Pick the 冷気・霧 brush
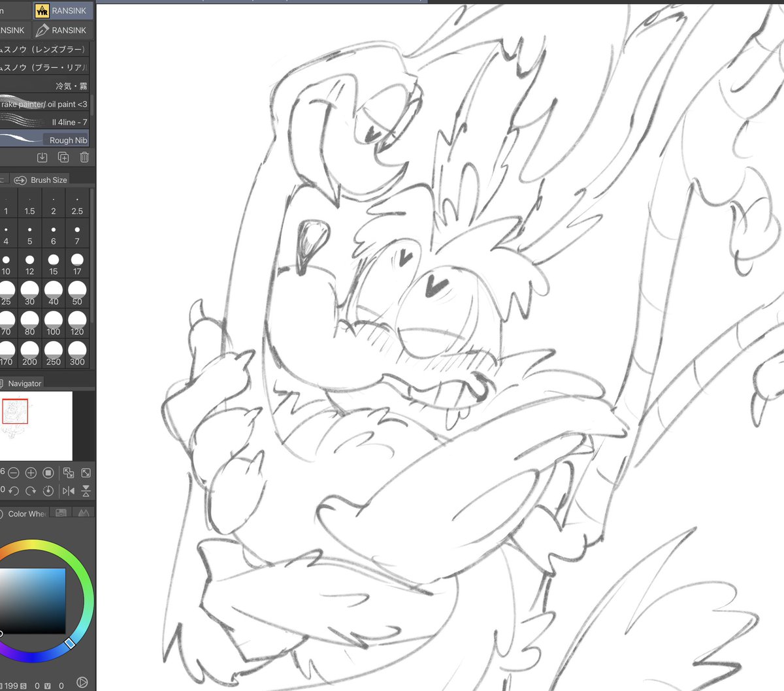 (43, 86)
